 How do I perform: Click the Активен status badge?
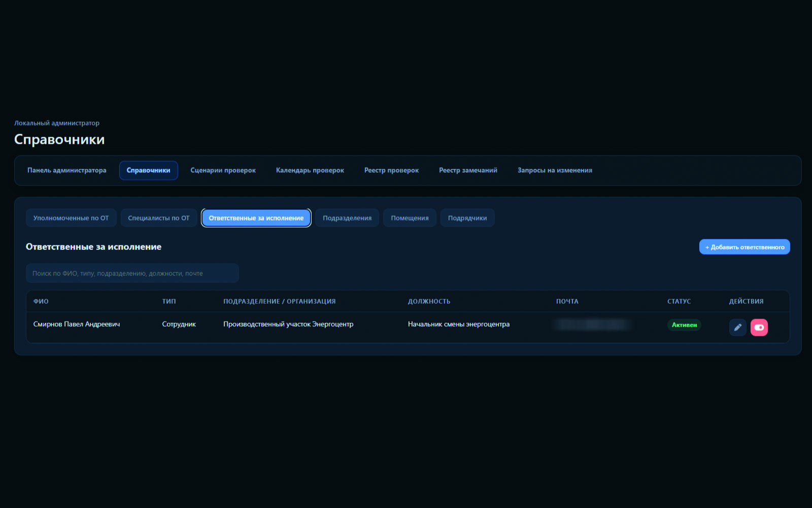pos(684,325)
